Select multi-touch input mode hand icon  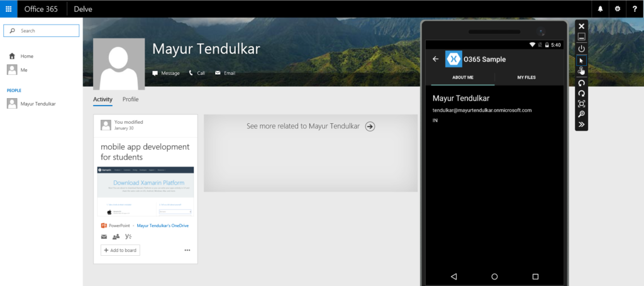click(582, 71)
